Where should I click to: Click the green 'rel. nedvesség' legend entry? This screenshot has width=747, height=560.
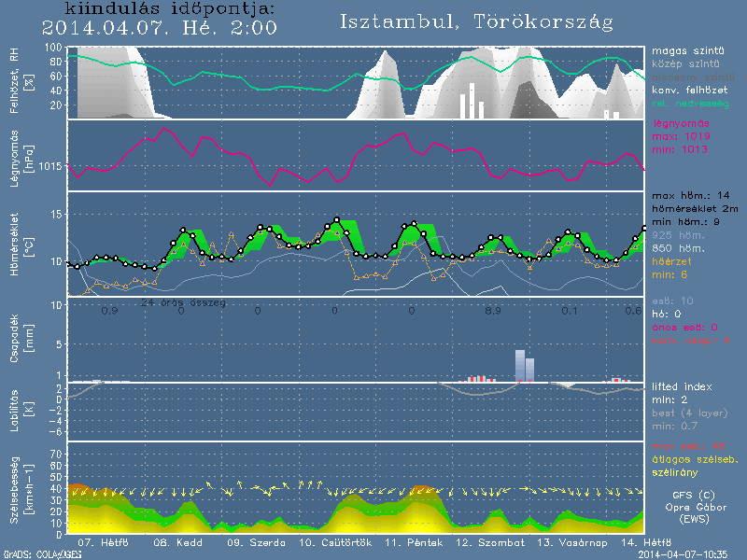[690, 103]
